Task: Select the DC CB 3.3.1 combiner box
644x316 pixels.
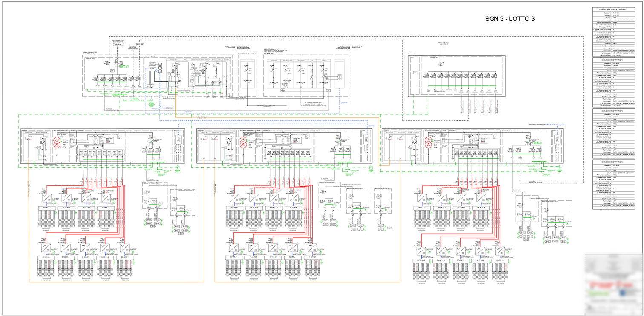Action: tap(47, 208)
